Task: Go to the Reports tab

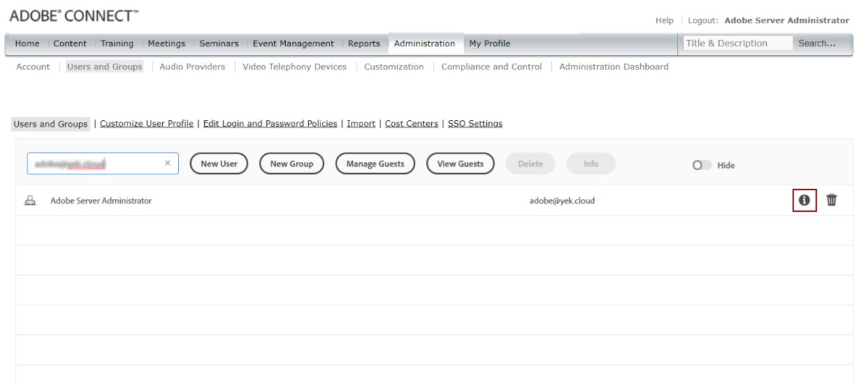Action: (364, 43)
